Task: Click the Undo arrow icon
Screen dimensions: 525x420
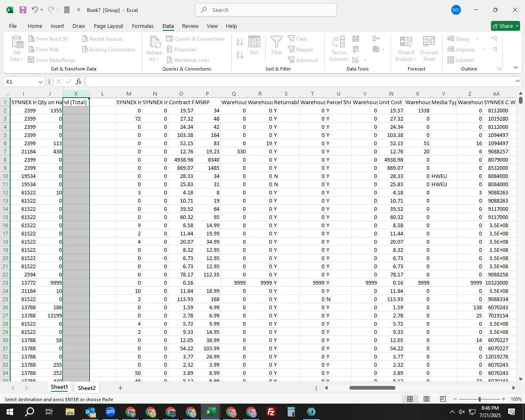Action: point(35,10)
